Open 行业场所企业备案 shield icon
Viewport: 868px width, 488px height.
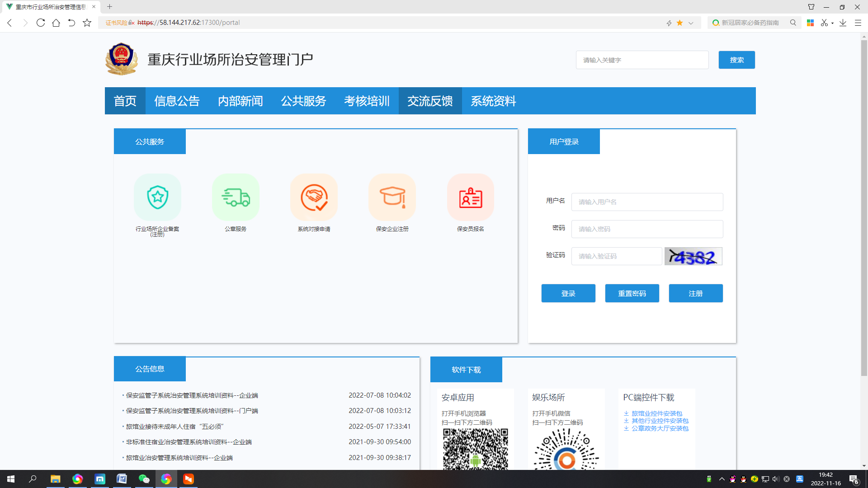pyautogui.click(x=157, y=197)
